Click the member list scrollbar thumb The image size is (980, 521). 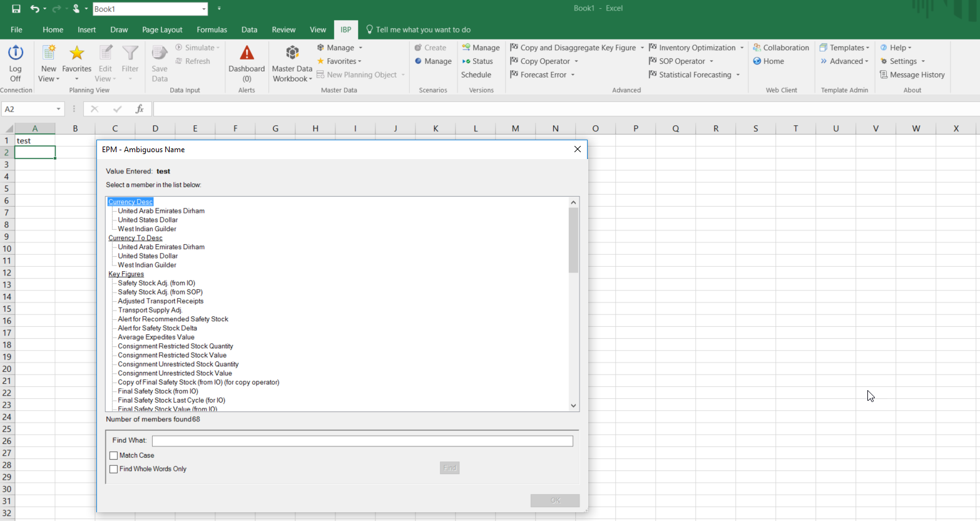pyautogui.click(x=573, y=240)
